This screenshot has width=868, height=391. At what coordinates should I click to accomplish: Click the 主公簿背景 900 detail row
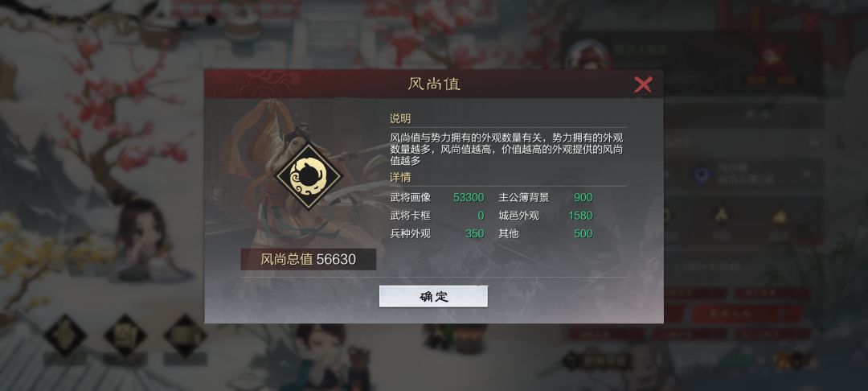coord(545,198)
